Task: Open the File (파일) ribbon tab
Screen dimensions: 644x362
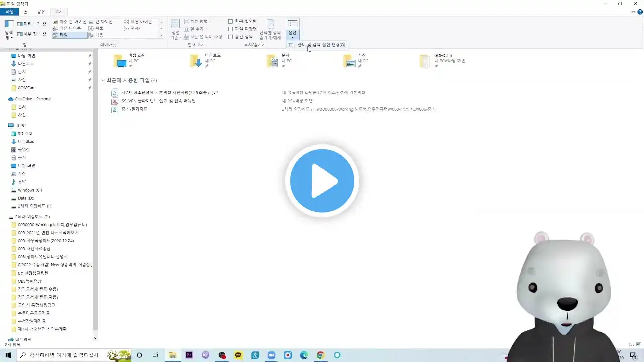Action: (9, 11)
